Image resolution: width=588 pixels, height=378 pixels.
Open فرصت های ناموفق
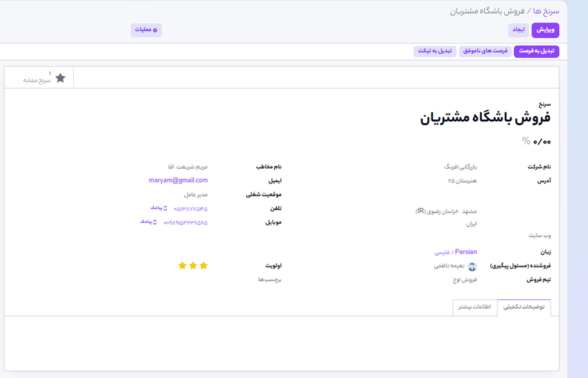pyautogui.click(x=485, y=51)
